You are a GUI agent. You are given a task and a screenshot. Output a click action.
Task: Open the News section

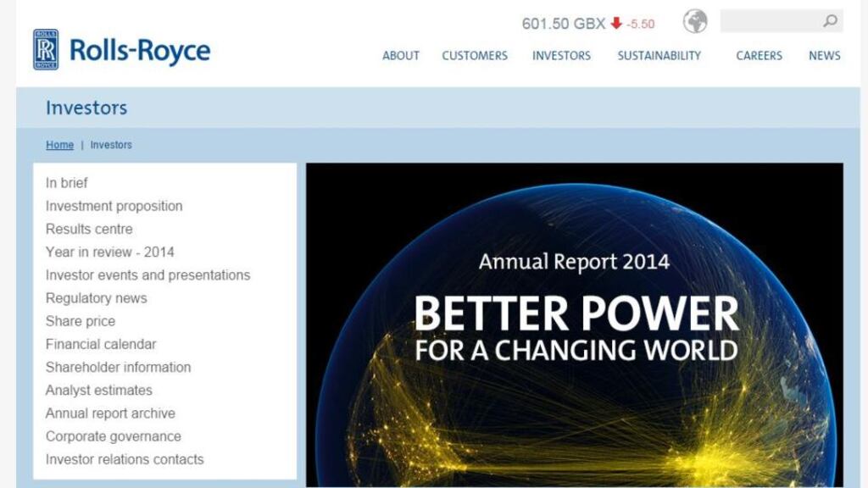824,56
